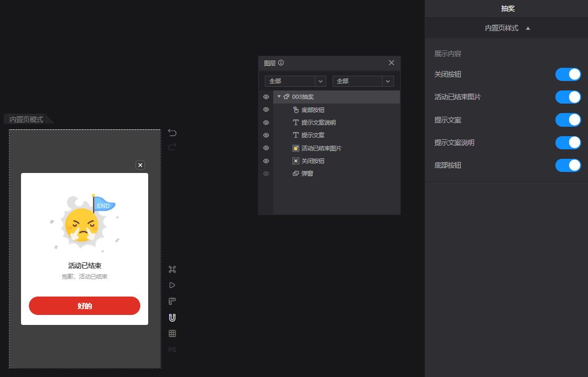Image resolution: width=588 pixels, height=377 pixels.
Task: Select the 弹窗 layer row
Action: coord(336,174)
